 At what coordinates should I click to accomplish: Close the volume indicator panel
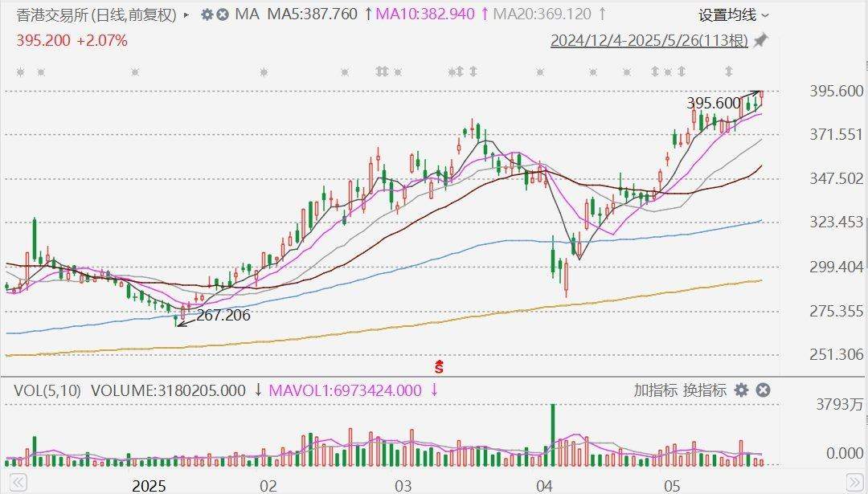(x=763, y=390)
